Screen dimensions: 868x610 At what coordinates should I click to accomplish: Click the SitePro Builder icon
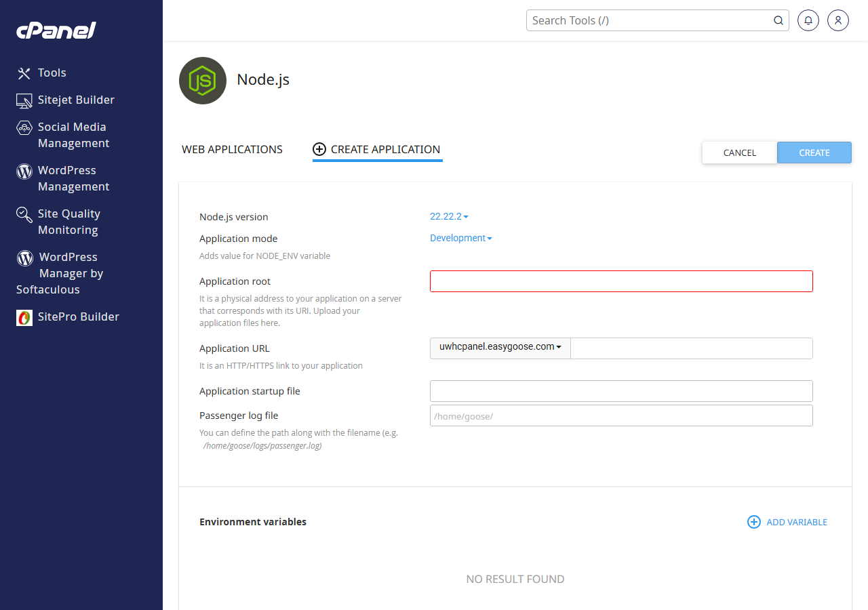24,317
